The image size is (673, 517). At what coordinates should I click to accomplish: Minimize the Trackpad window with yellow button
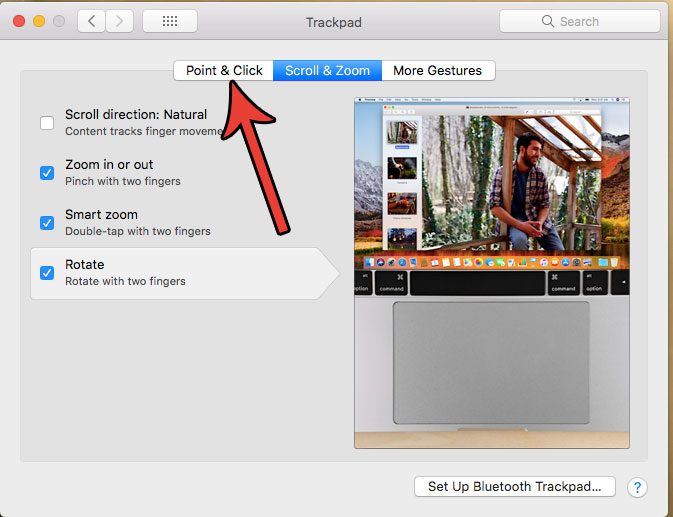tap(39, 21)
